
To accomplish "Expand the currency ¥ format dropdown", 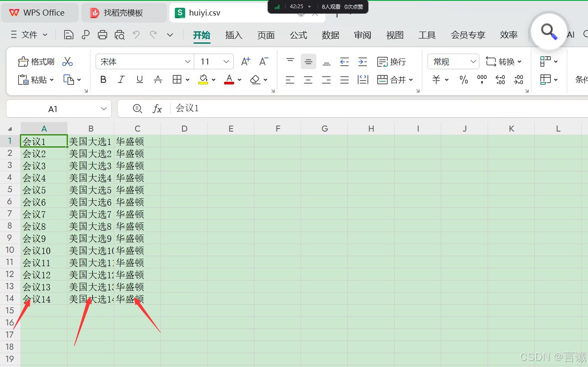I will point(447,80).
